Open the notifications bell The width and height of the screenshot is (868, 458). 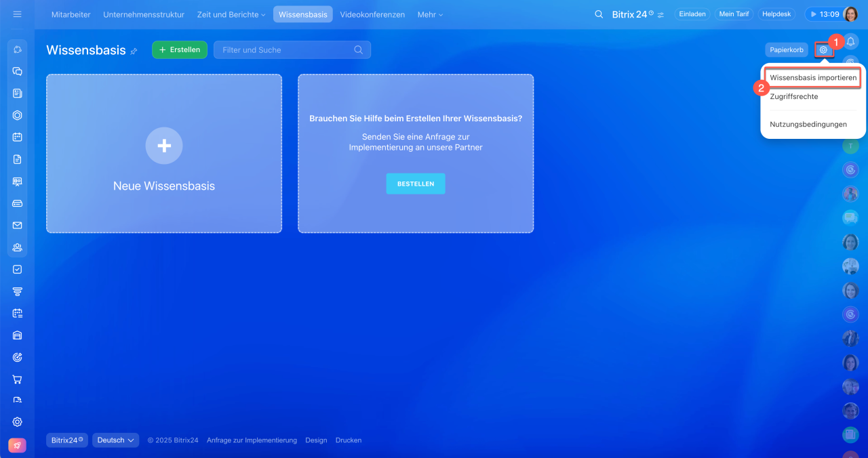(x=850, y=42)
